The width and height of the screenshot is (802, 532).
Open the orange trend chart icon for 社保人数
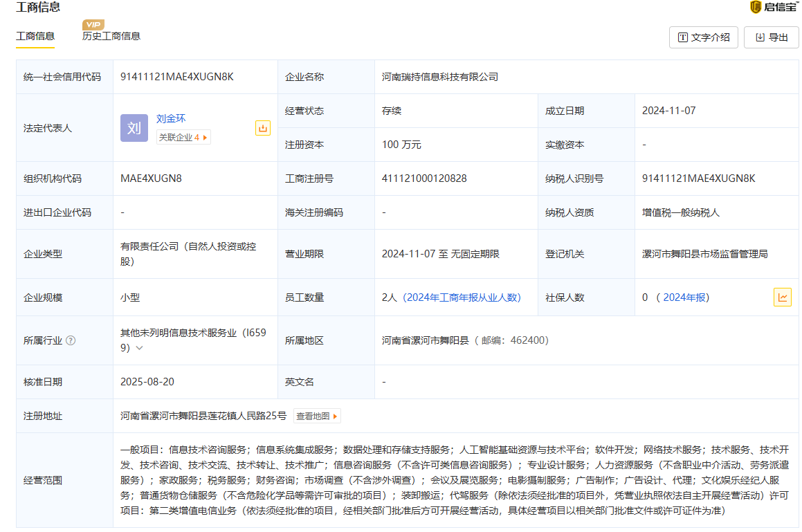tap(783, 297)
